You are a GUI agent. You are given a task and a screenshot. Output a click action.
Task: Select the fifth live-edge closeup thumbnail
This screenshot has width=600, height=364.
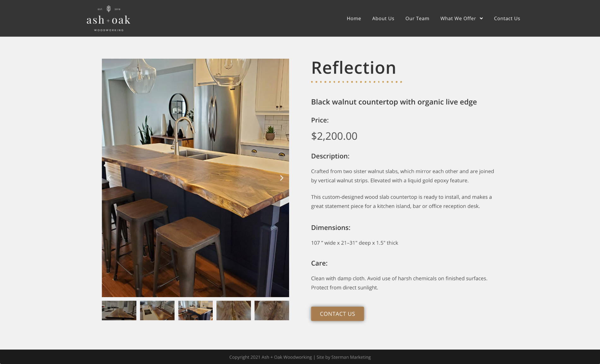[272, 310]
